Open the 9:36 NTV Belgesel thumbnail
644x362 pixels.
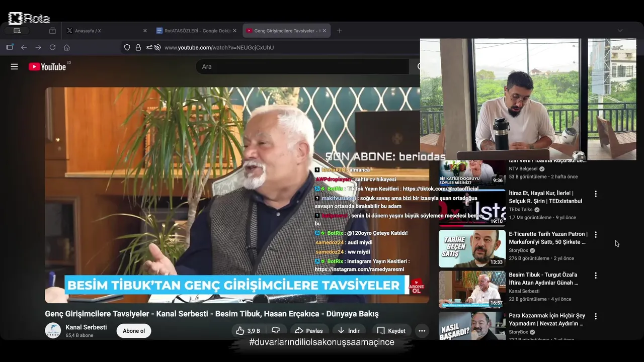472,173
